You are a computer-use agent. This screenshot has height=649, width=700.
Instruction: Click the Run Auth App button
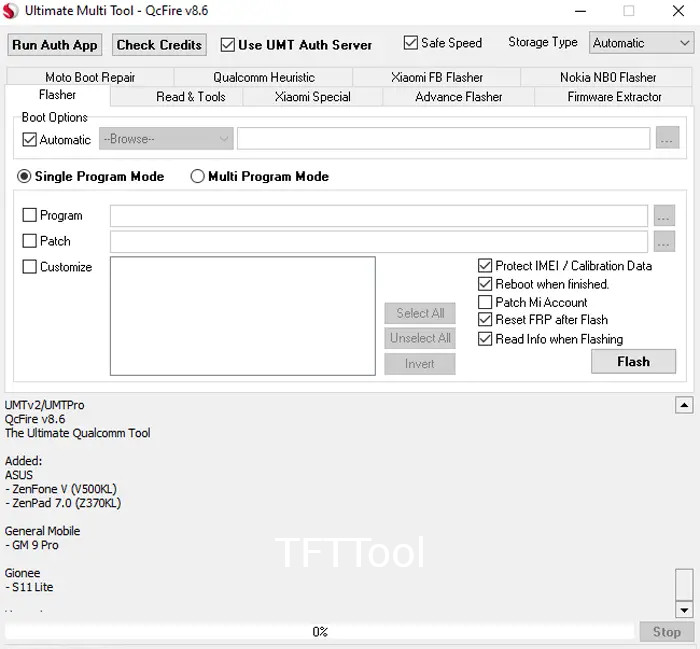pyautogui.click(x=55, y=45)
